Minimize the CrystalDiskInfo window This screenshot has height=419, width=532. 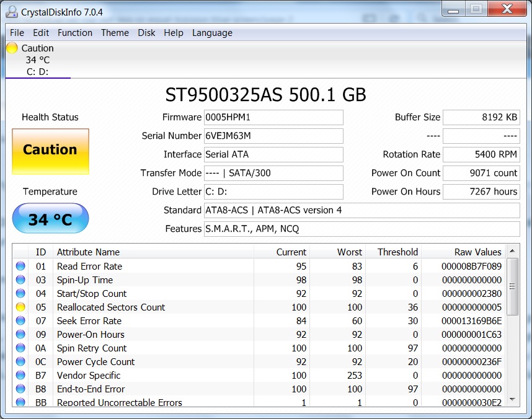[x=453, y=9]
